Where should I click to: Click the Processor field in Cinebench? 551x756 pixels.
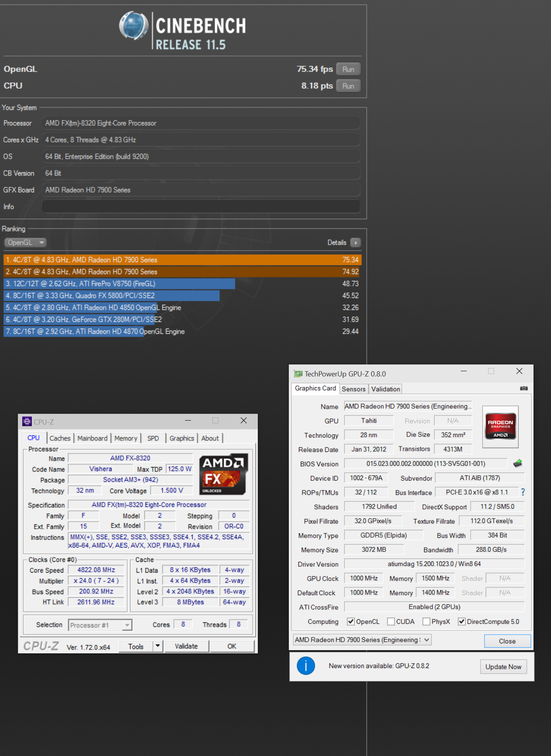(x=201, y=123)
